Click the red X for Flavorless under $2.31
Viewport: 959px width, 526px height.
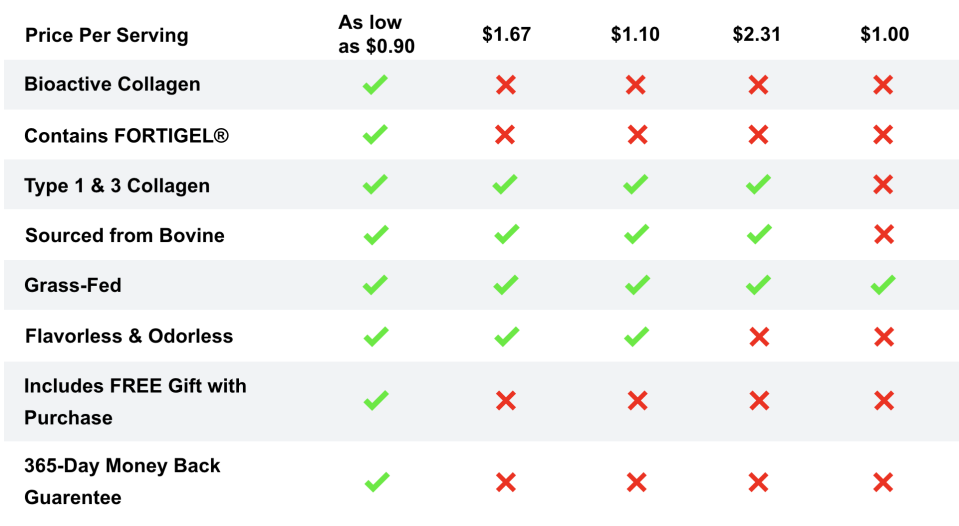(758, 336)
